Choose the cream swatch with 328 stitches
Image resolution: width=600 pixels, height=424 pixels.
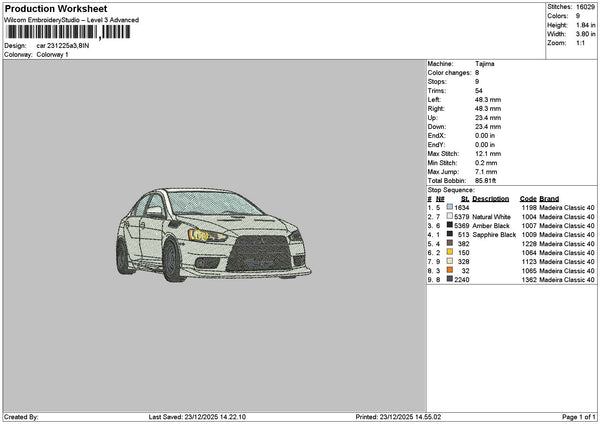[450, 262]
